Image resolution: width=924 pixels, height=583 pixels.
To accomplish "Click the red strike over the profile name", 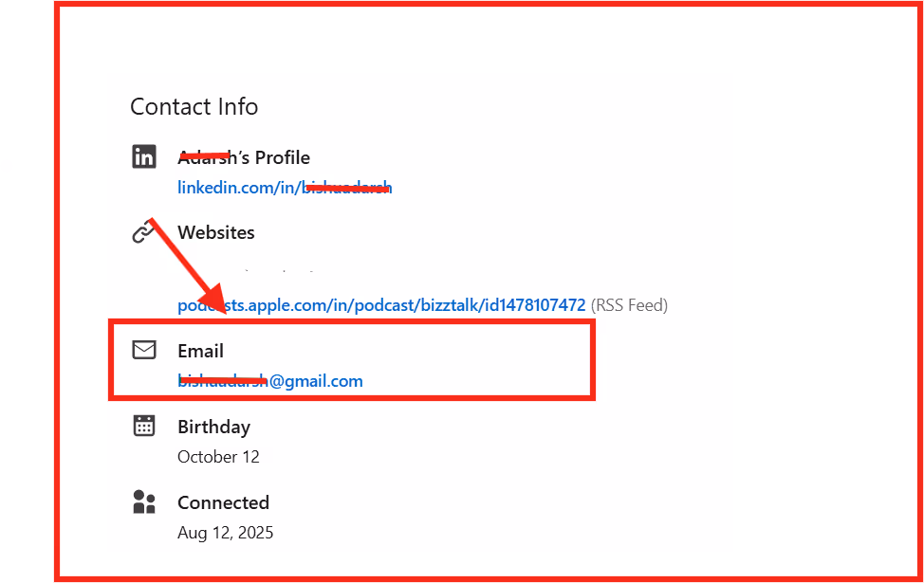I will tap(203, 155).
